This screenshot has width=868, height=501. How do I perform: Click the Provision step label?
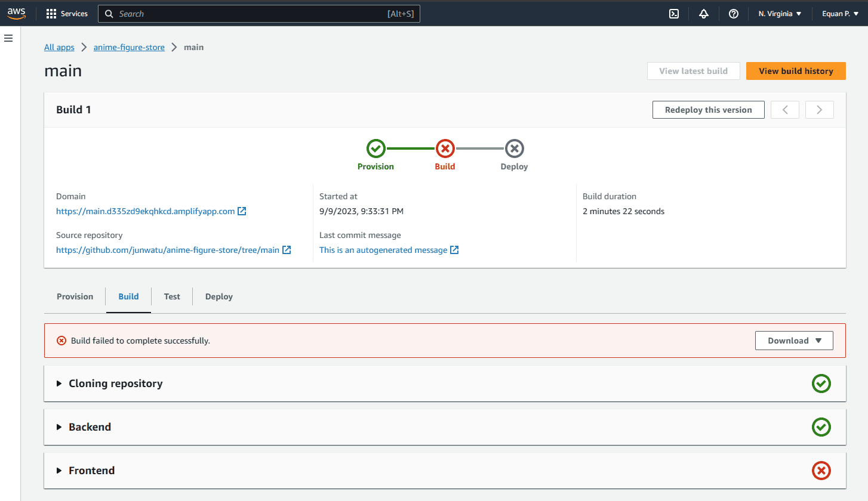point(375,166)
